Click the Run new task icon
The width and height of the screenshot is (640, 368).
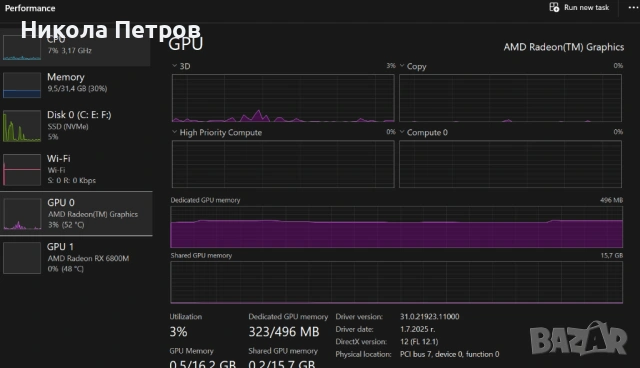click(554, 7)
